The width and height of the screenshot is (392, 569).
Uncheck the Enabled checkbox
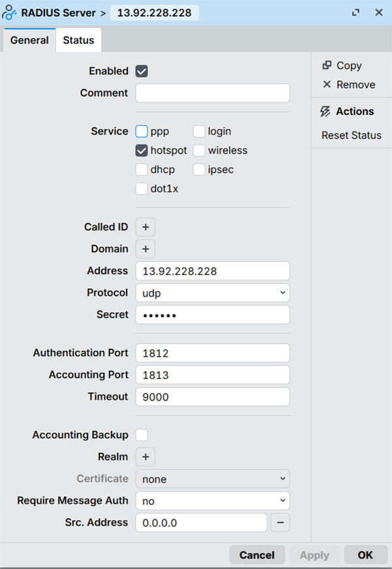tap(142, 71)
